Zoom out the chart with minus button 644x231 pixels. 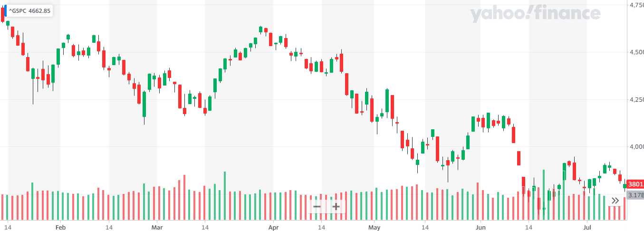tap(317, 207)
